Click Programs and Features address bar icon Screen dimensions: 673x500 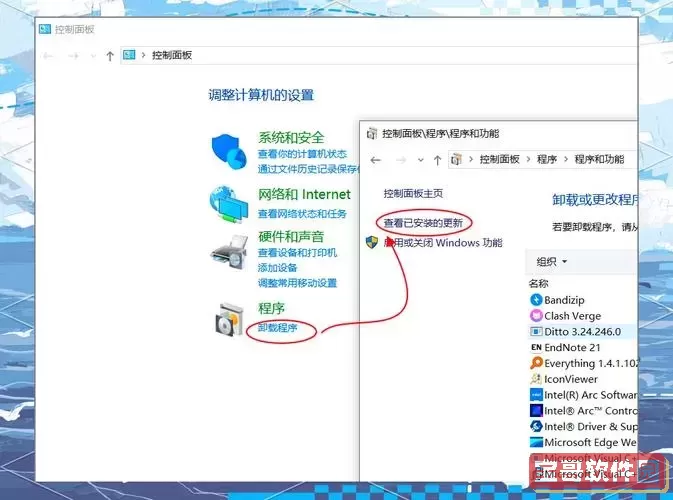(456, 160)
